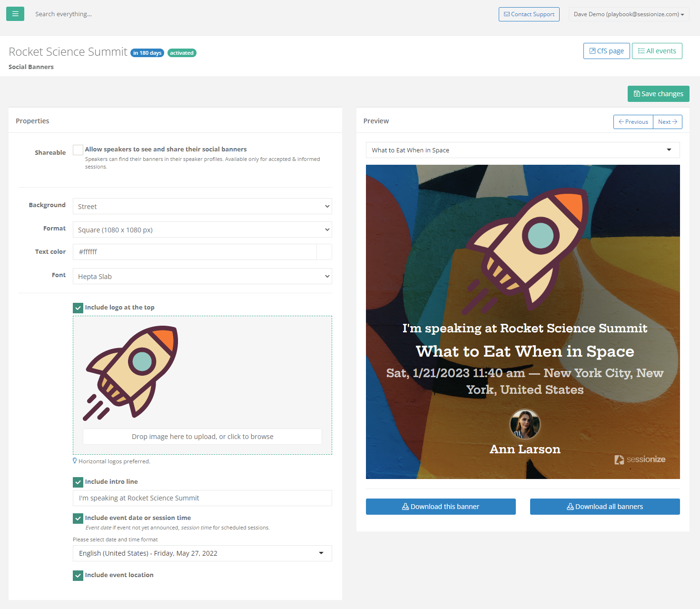Image resolution: width=700 pixels, height=609 pixels.
Task: Choose a different Font from Hepta Slab
Action: tap(202, 277)
